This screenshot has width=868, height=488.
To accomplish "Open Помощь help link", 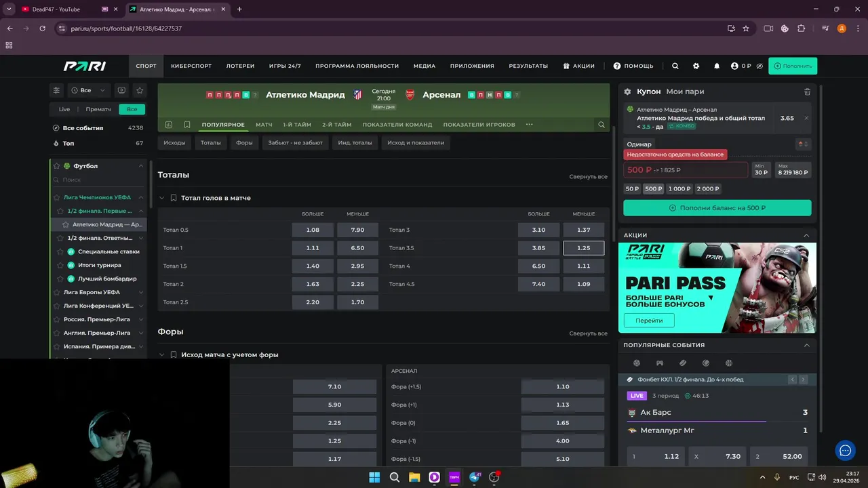I will pyautogui.click(x=633, y=66).
